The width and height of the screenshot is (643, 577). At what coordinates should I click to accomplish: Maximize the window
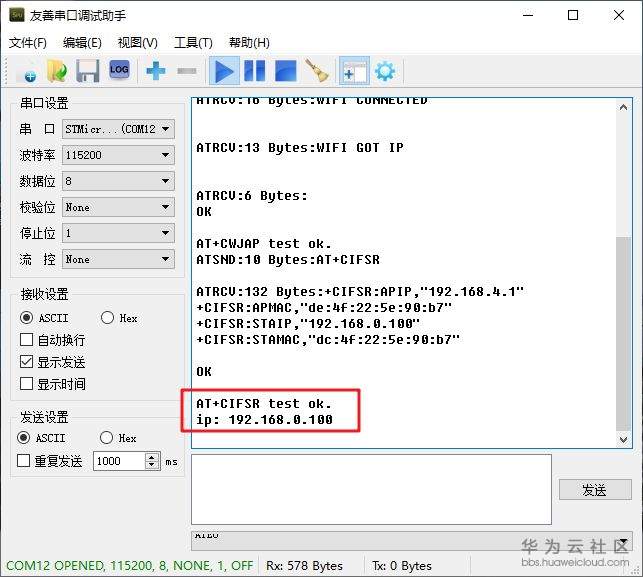pos(573,15)
